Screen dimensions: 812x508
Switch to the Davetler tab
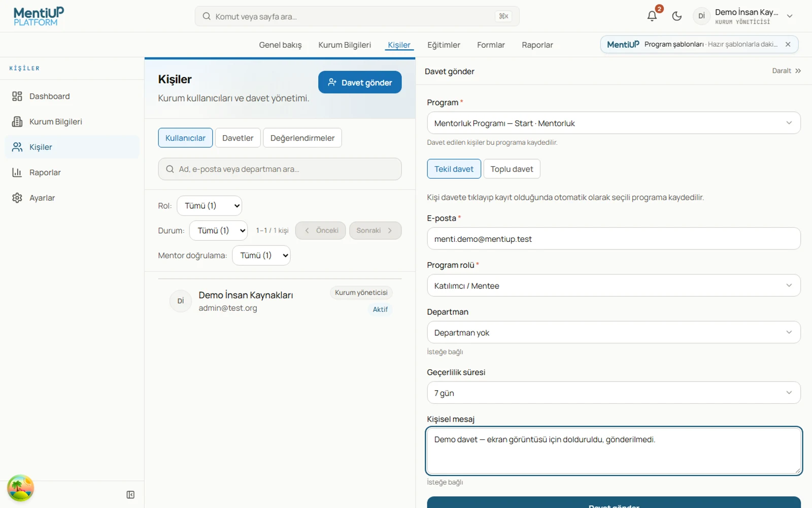[238, 138]
